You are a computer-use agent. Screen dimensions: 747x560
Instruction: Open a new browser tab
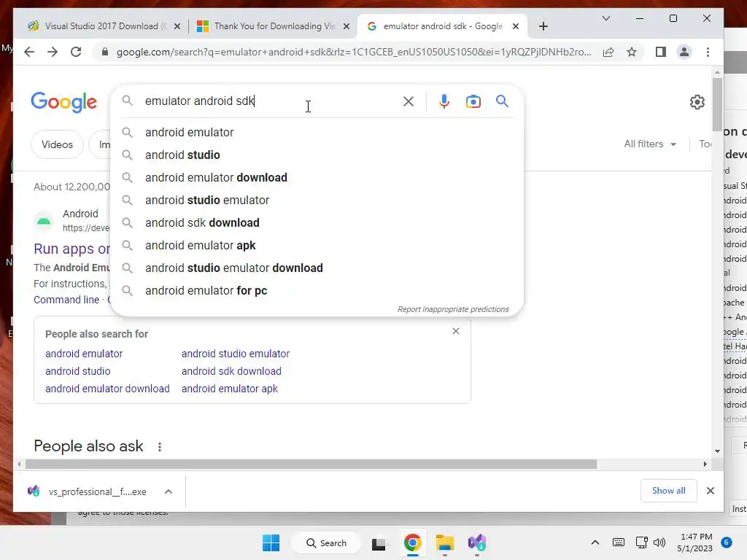(543, 26)
